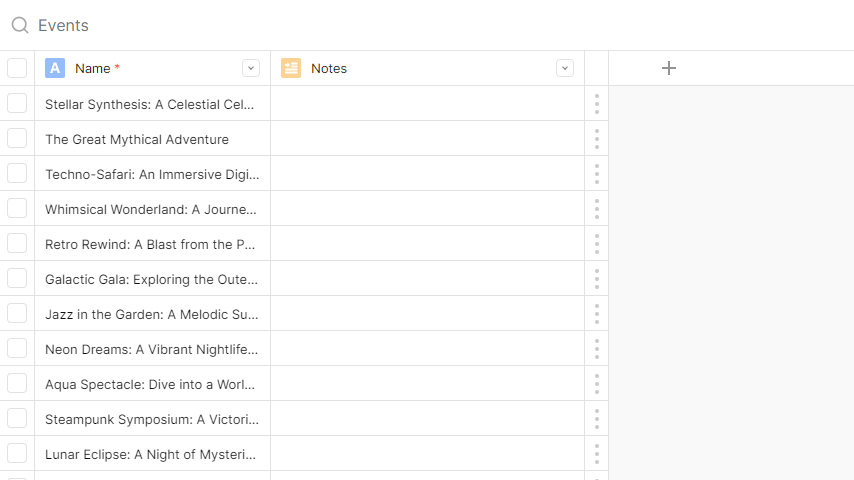The image size is (854, 480).
Task: Select The Great Mythical Adventure name cell
Action: 152,138
